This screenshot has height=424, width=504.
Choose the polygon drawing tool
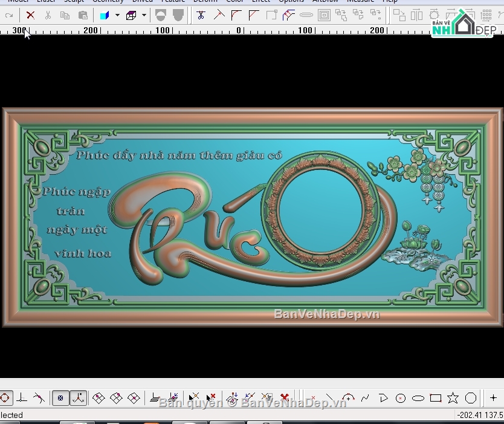point(471,398)
